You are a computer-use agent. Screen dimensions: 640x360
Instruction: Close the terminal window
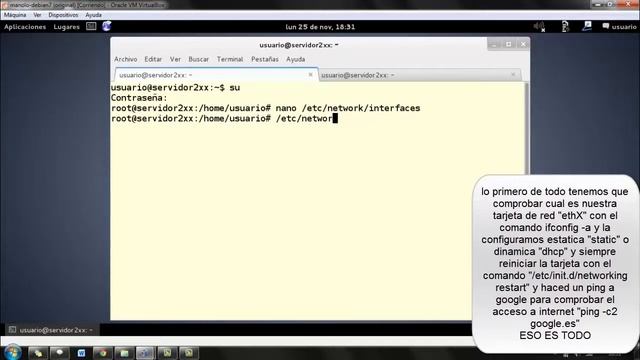(x=523, y=44)
